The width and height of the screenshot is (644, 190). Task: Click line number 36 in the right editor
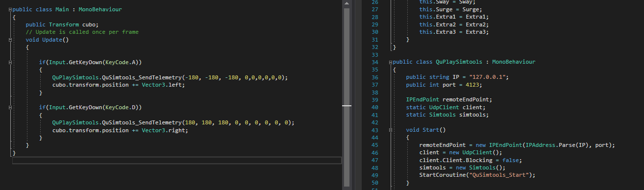(x=375, y=77)
